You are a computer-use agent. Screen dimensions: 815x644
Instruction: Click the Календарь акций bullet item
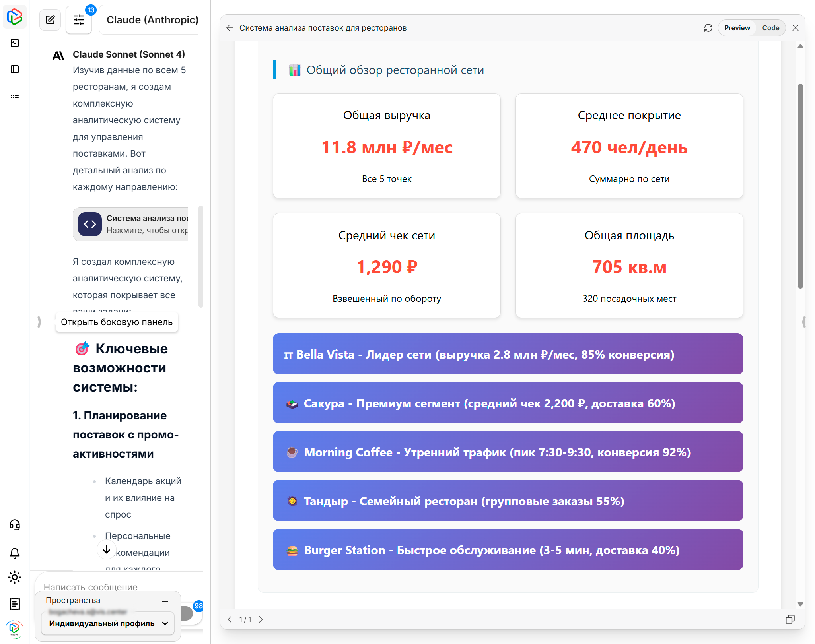click(x=143, y=498)
